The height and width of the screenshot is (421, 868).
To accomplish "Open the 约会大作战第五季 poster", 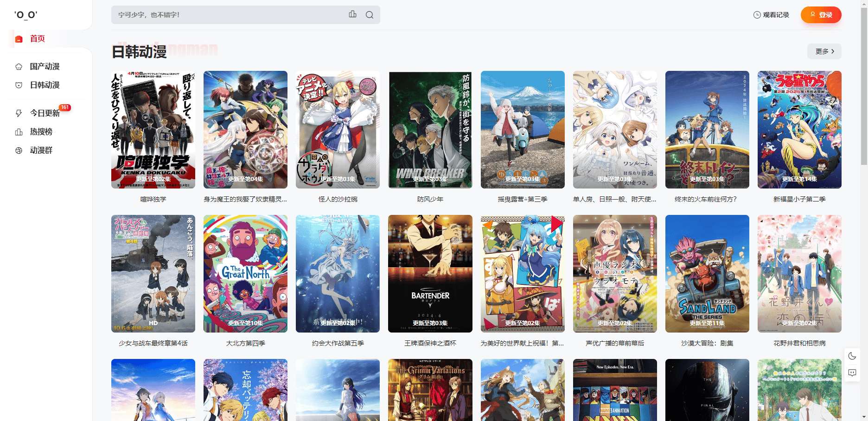I will point(338,274).
